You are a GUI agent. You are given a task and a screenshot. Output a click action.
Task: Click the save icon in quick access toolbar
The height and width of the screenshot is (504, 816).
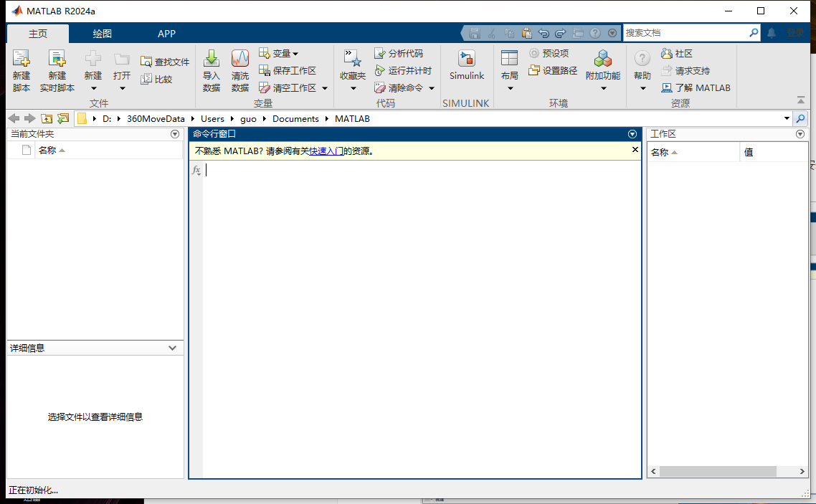tap(474, 33)
